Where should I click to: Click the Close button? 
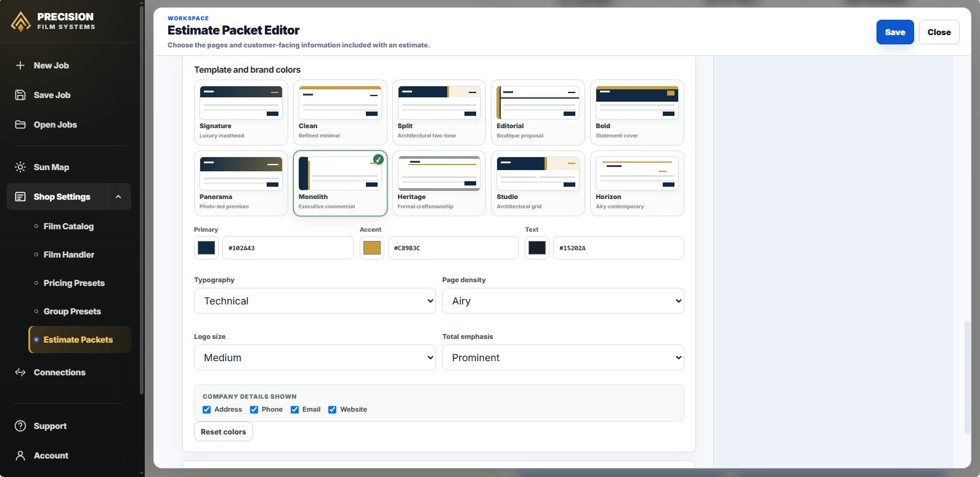point(939,32)
